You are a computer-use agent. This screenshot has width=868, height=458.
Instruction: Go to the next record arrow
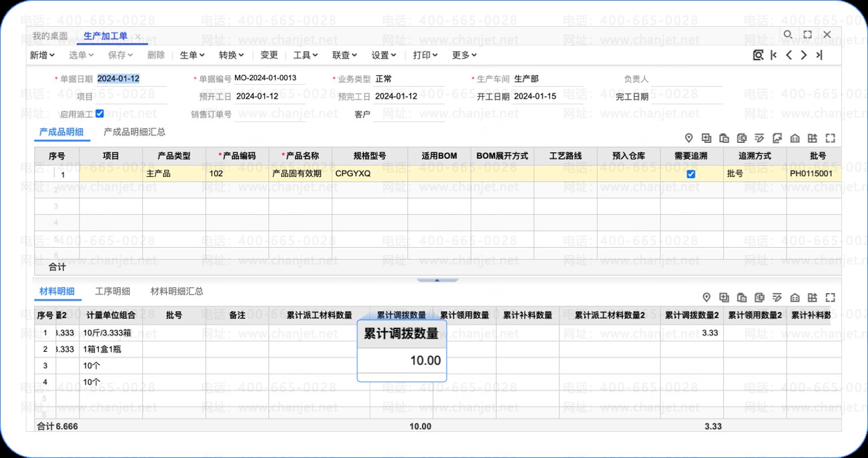point(804,55)
